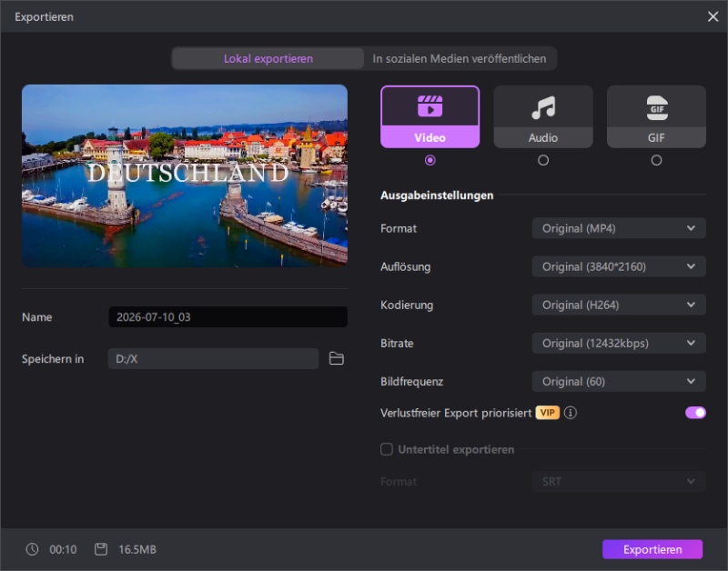Screen dimensions: 728x571
Task: Switch to Lokal exportieren tab
Action: [x=268, y=58]
